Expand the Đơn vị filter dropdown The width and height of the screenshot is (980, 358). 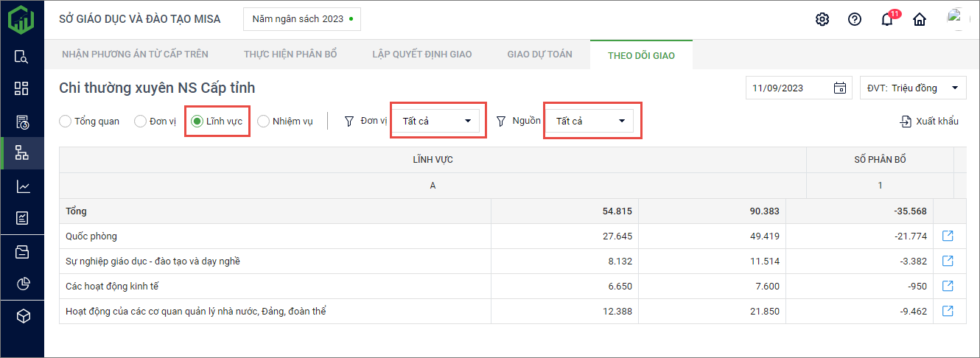pyautogui.click(x=438, y=122)
